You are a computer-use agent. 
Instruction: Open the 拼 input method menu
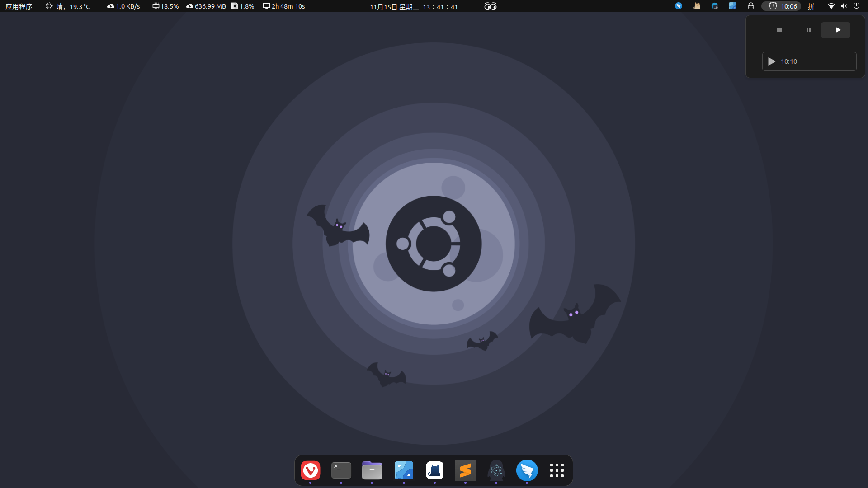(811, 6)
